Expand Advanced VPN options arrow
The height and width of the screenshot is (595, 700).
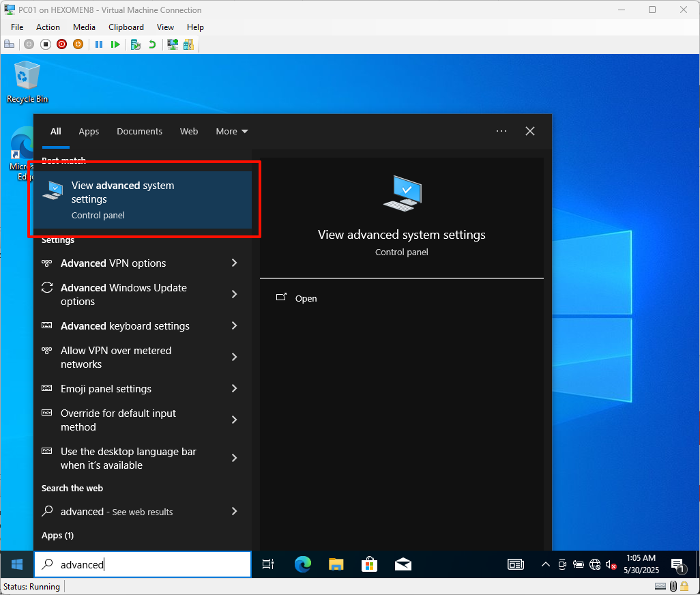pos(234,263)
